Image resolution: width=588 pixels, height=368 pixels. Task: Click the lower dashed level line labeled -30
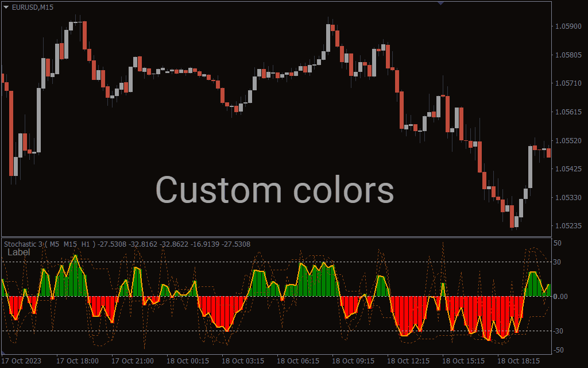tap(287, 331)
